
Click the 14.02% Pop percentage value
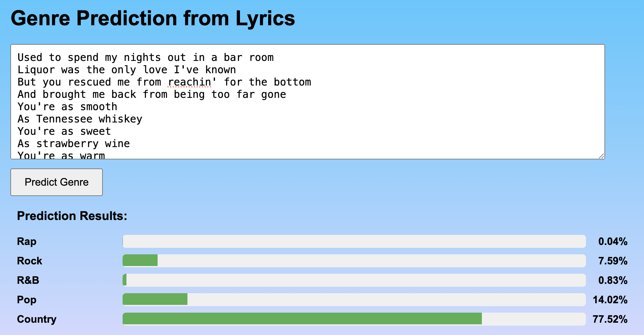point(610,299)
